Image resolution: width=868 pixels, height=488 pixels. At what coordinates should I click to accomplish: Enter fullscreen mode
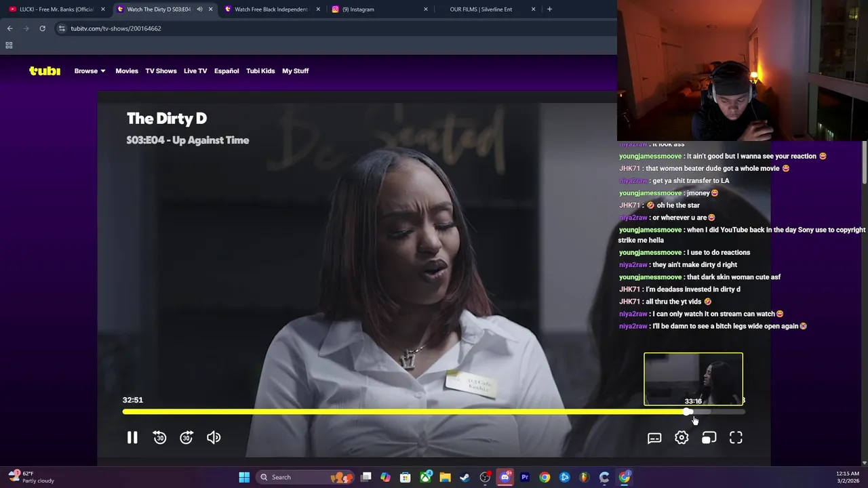[x=736, y=438]
